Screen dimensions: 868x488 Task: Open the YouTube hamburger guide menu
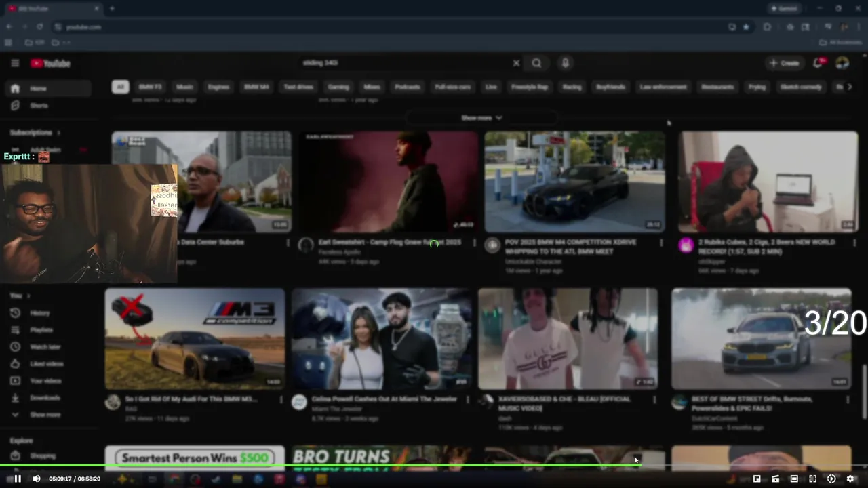[15, 63]
